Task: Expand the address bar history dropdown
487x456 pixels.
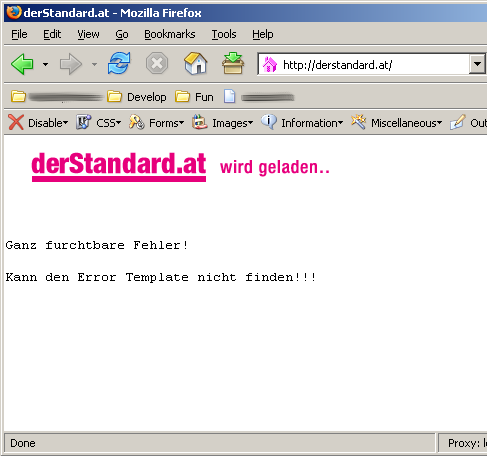Action: tap(477, 64)
